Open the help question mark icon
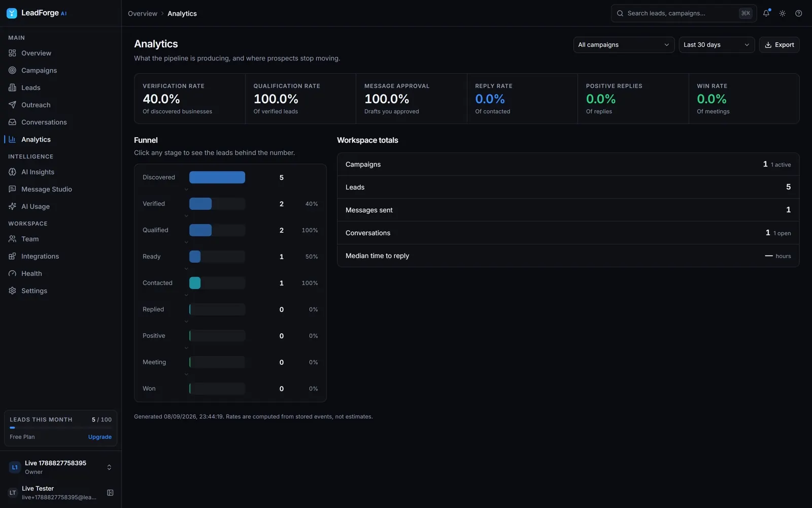This screenshot has width=812, height=508. click(x=799, y=13)
